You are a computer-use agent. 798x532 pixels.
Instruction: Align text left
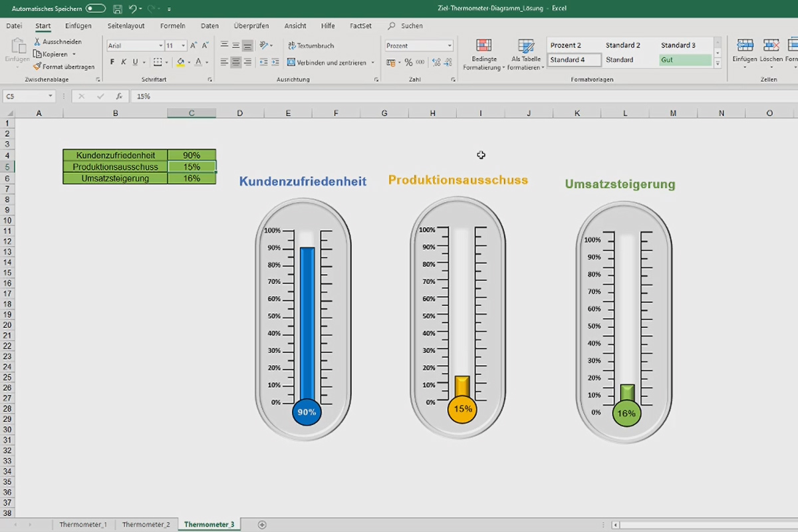[224, 62]
